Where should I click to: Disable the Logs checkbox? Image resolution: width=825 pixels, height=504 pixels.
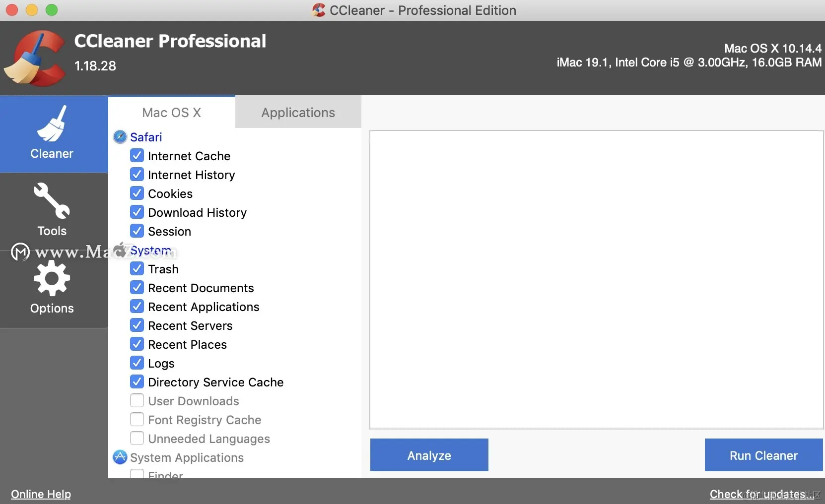click(x=137, y=363)
